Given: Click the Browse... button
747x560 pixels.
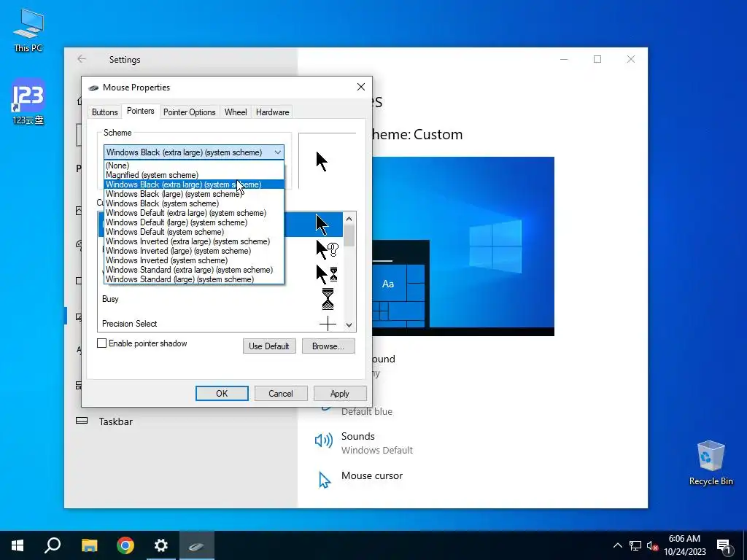Looking at the screenshot, I should [x=328, y=346].
